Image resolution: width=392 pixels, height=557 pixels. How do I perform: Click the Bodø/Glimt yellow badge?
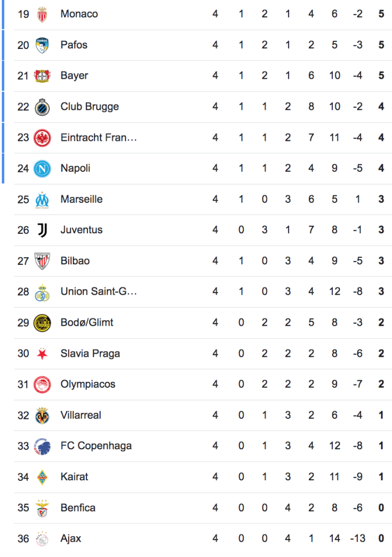tap(42, 323)
